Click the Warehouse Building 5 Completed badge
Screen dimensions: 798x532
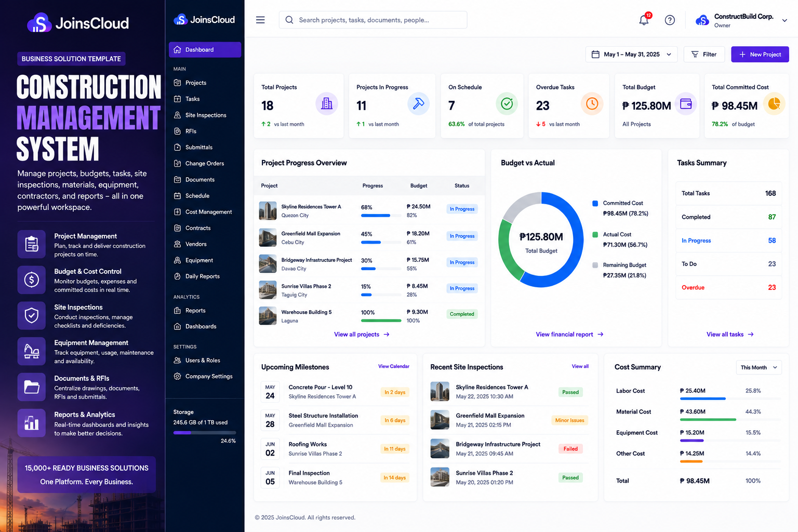(462, 314)
